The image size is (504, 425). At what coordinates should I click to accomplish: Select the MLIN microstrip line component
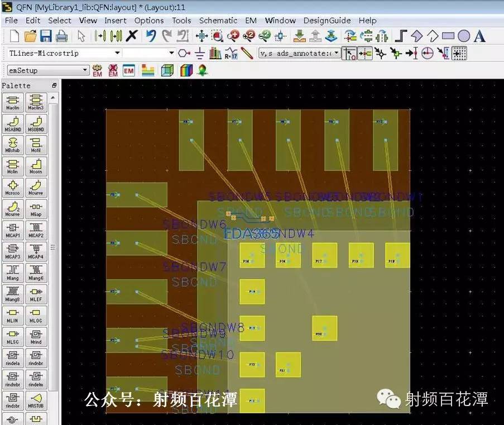[x=12, y=316]
